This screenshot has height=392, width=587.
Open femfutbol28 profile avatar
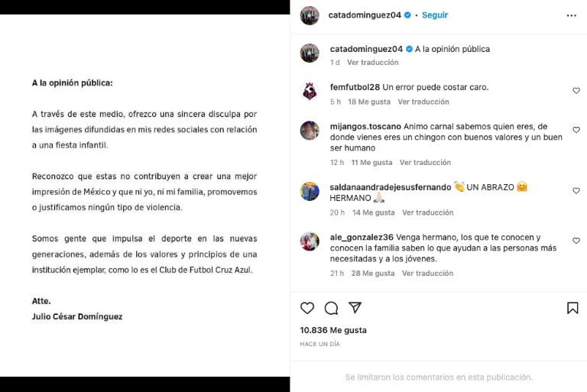310,91
